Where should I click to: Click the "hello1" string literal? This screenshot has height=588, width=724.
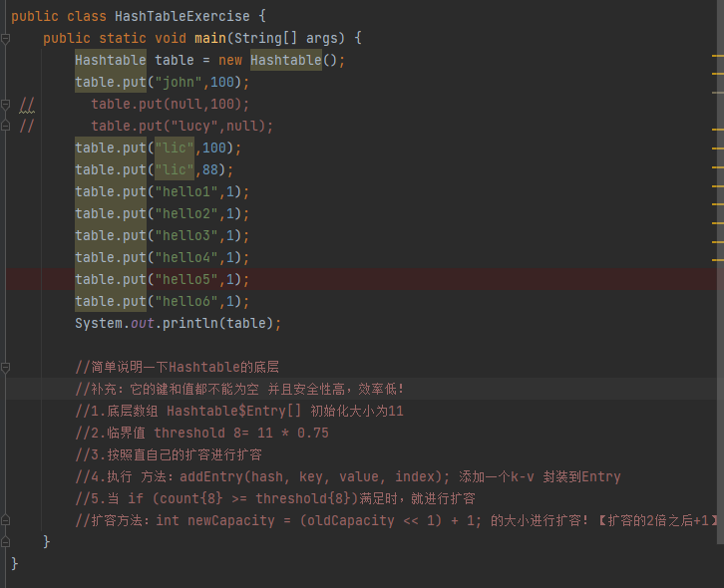tap(186, 192)
